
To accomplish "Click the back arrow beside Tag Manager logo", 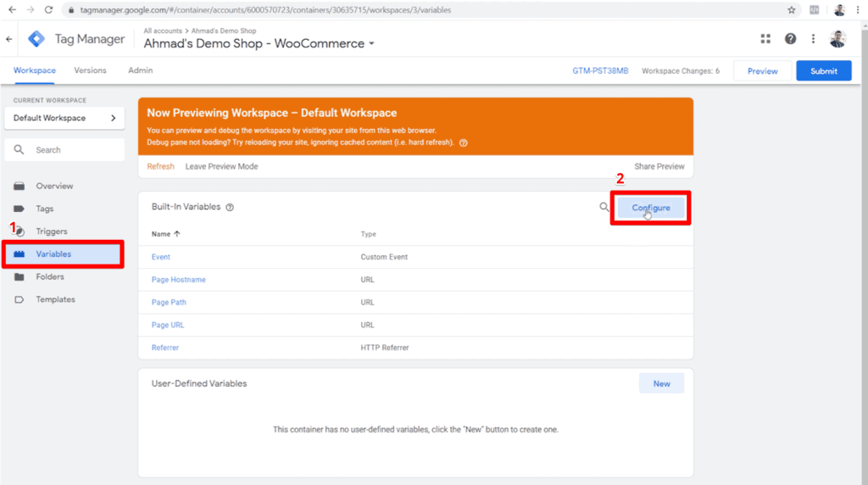I will 8,39.
